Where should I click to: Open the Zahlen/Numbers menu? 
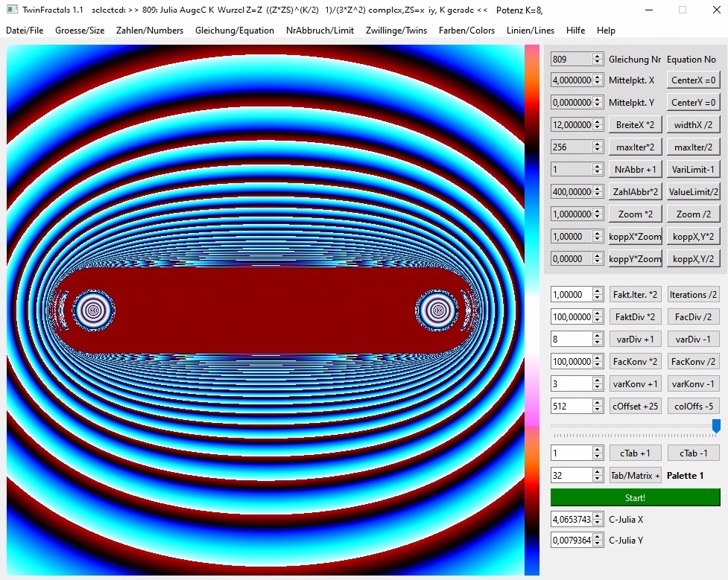pos(150,31)
